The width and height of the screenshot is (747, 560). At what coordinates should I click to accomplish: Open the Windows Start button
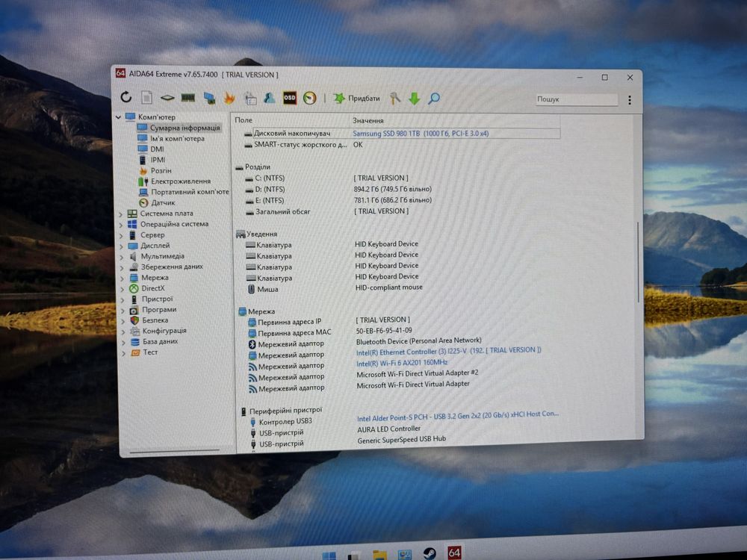pyautogui.click(x=329, y=556)
